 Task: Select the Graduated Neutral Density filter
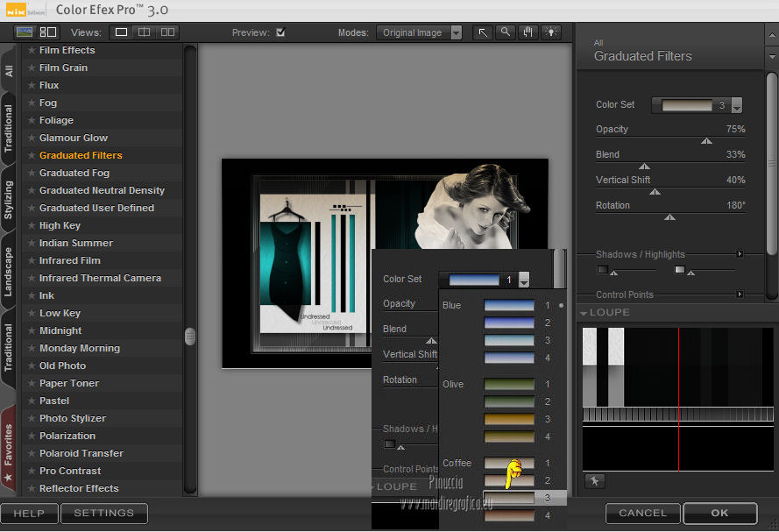pos(102,190)
